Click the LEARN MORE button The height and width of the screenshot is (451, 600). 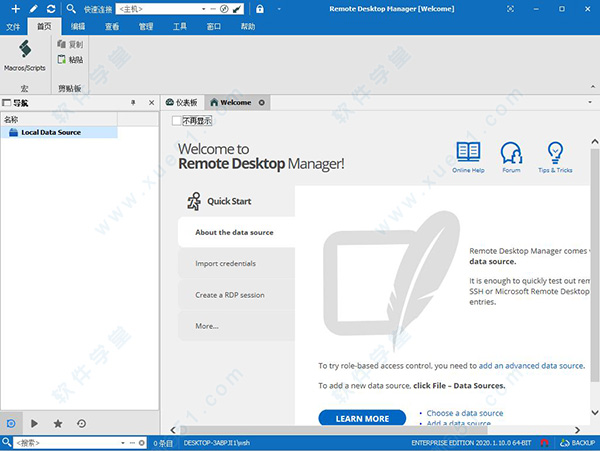[362, 418]
